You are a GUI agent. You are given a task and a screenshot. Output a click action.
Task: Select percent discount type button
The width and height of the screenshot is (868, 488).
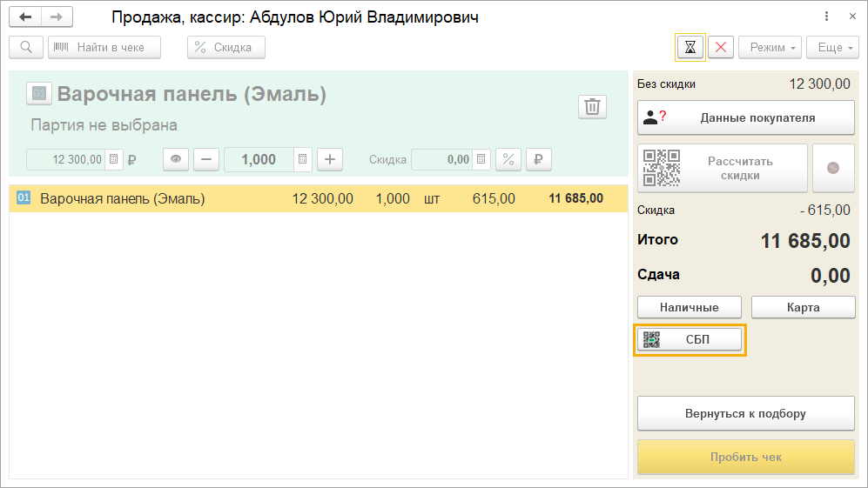pyautogui.click(x=508, y=159)
